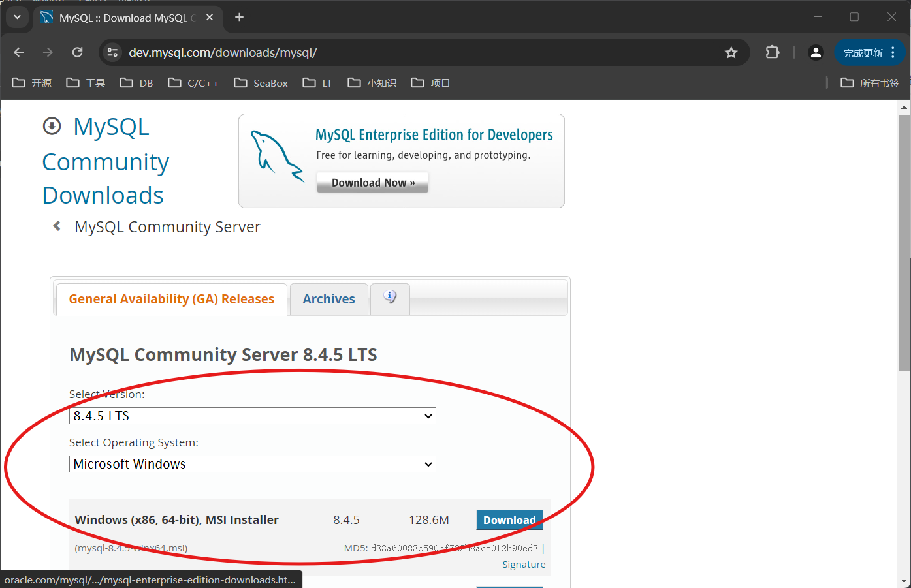Screen dimensions: 911x588
Task: Click the scrollbar down arrow
Action: click(904, 581)
